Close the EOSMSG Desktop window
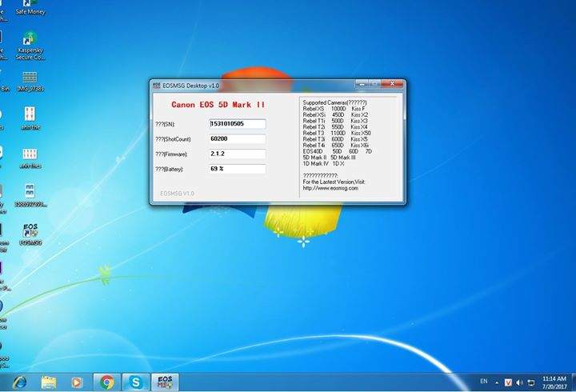The height and width of the screenshot is (392, 576). pos(392,84)
